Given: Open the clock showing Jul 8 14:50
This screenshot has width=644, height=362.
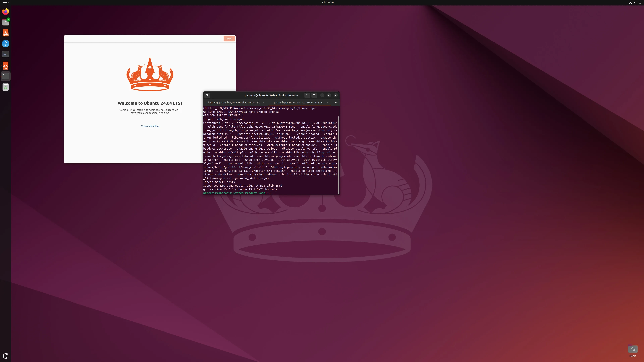Looking at the screenshot, I should [327, 3].
